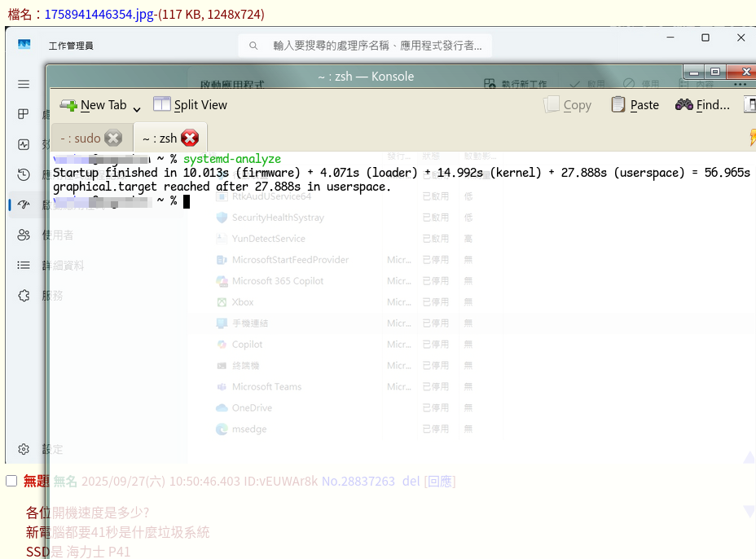Close the '~ : sudo' Konsole tab

pyautogui.click(x=113, y=138)
